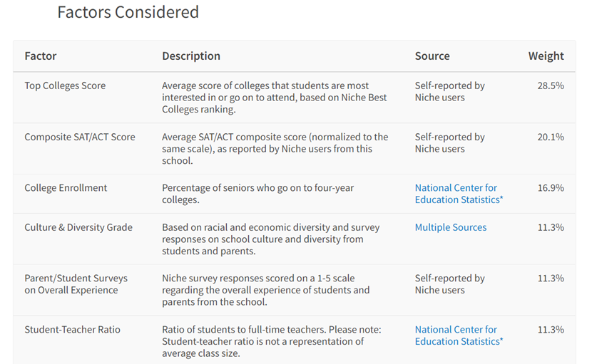The height and width of the screenshot is (364, 592).
Task: Open National Center link in College Enrollment row
Action: (x=459, y=194)
